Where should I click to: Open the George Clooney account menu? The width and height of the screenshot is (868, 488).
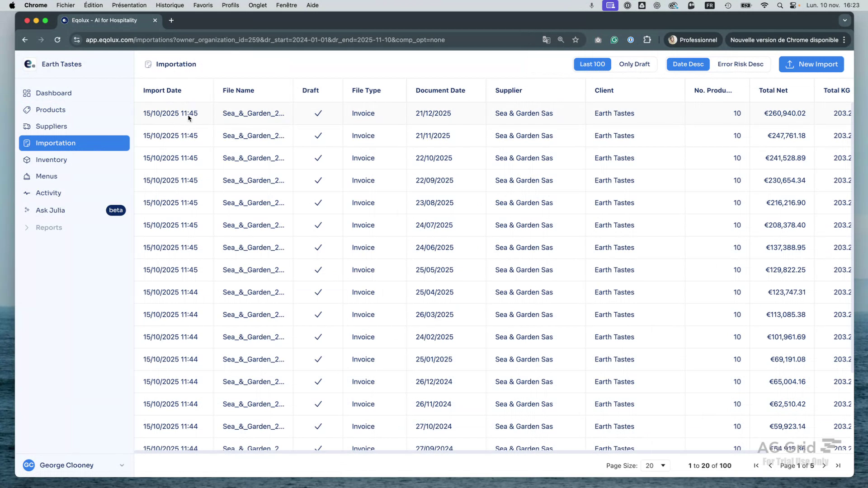tap(66, 465)
